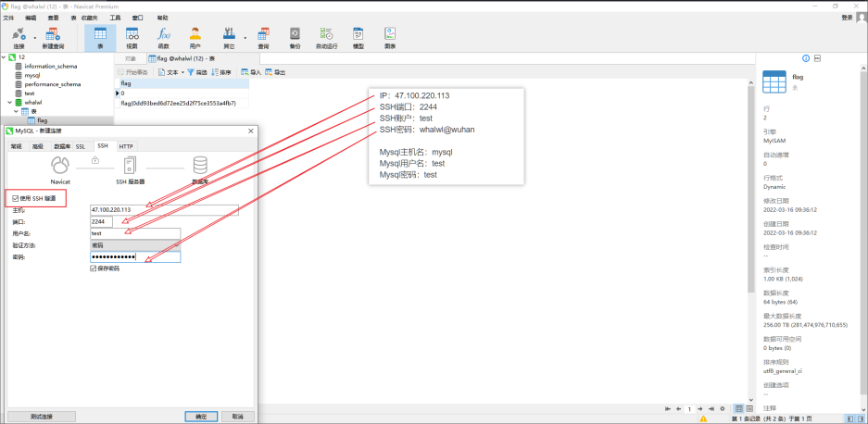The image size is (868, 424).
Task: Click the user avatar icon beside 登录
Action: pyautogui.click(x=861, y=18)
